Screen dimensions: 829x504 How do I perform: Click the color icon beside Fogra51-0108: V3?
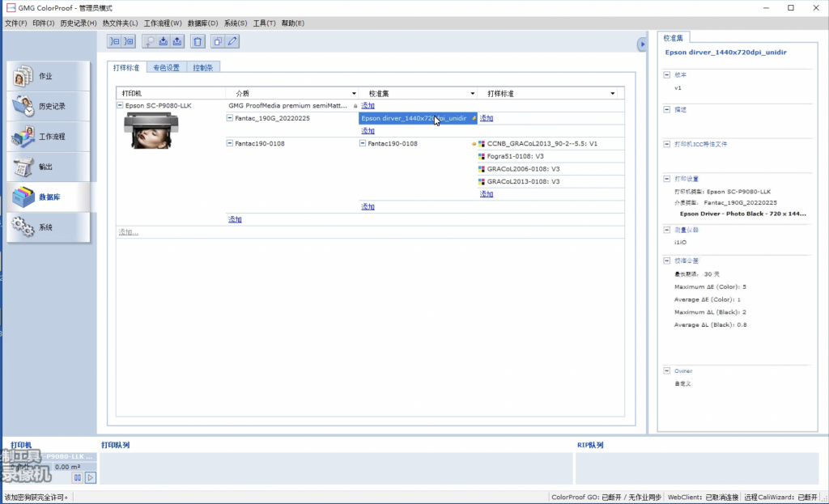[x=481, y=156]
